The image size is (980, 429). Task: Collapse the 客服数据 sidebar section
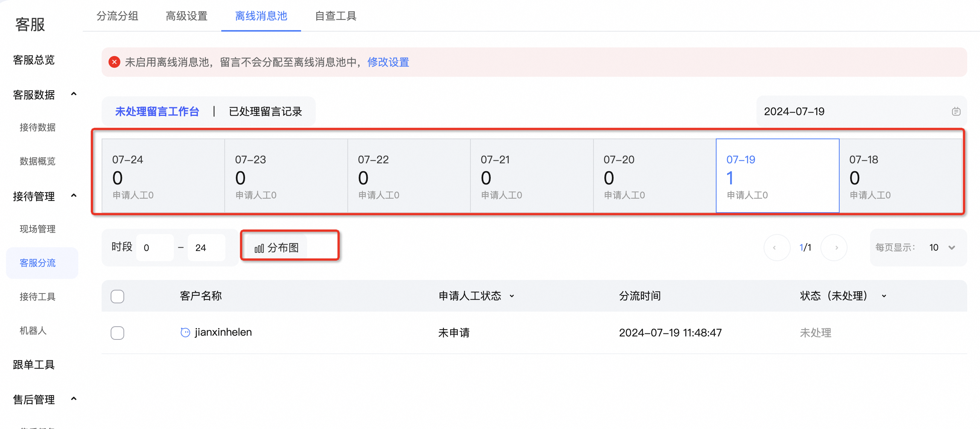(74, 94)
